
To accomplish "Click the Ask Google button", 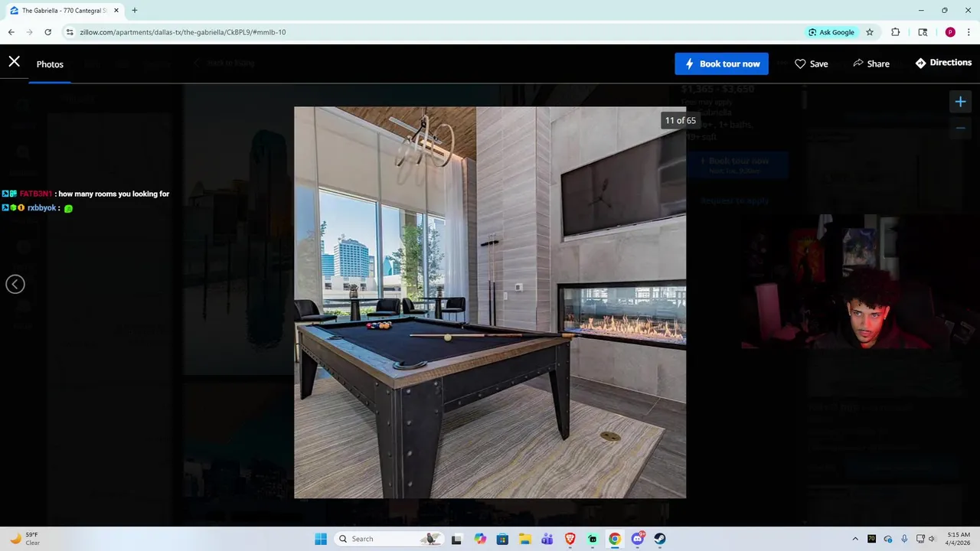I will tap(831, 32).
